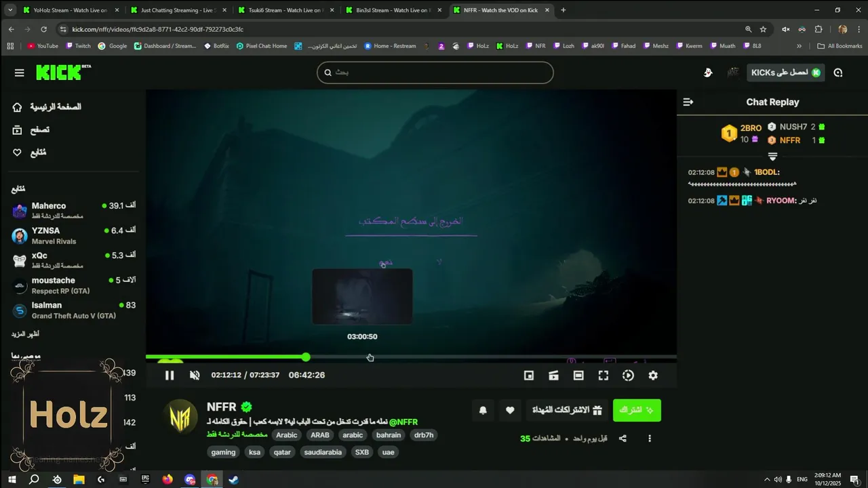Screen dimensions: 868x488
Task: Toggle the notification bell for NFFR
Action: pyautogui.click(x=483, y=410)
